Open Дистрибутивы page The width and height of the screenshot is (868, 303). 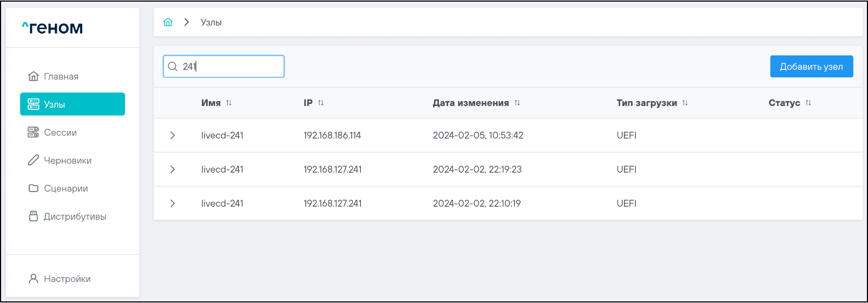(x=75, y=216)
